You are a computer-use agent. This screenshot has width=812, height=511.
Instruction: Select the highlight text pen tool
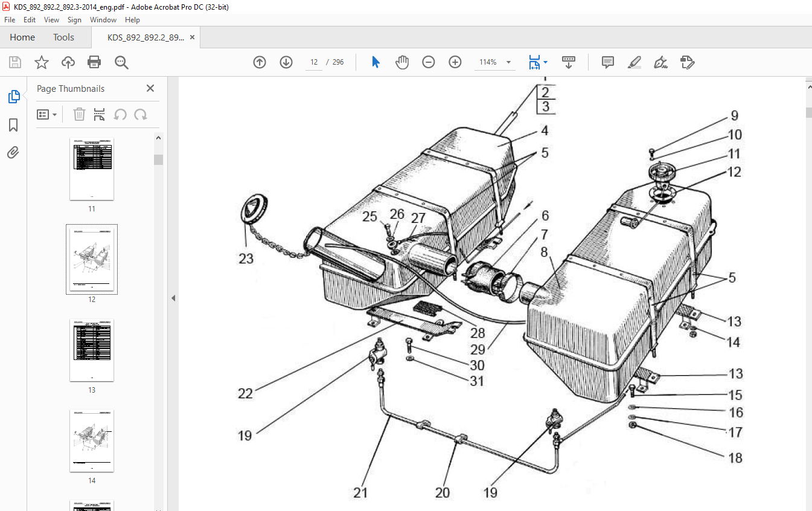pyautogui.click(x=634, y=62)
